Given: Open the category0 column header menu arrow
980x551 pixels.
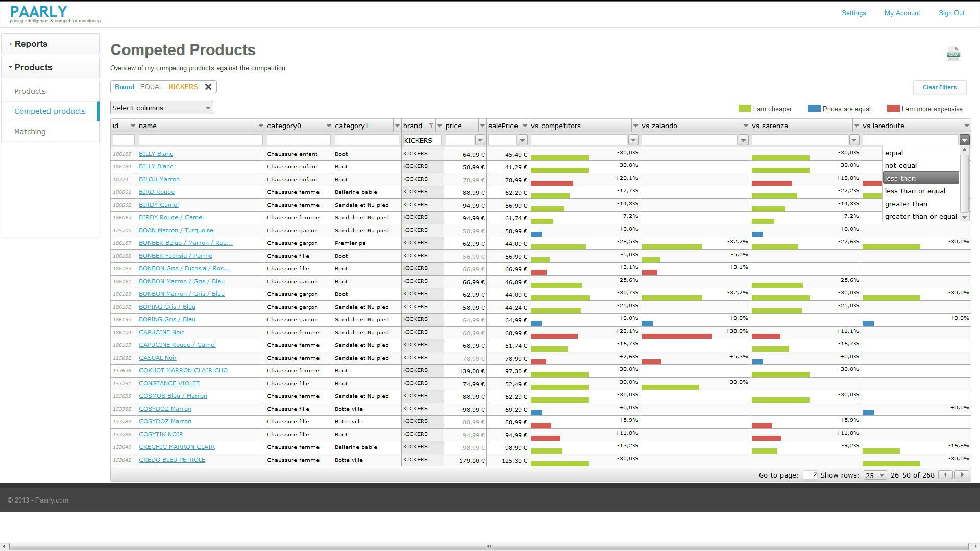Looking at the screenshot, I should (x=329, y=126).
